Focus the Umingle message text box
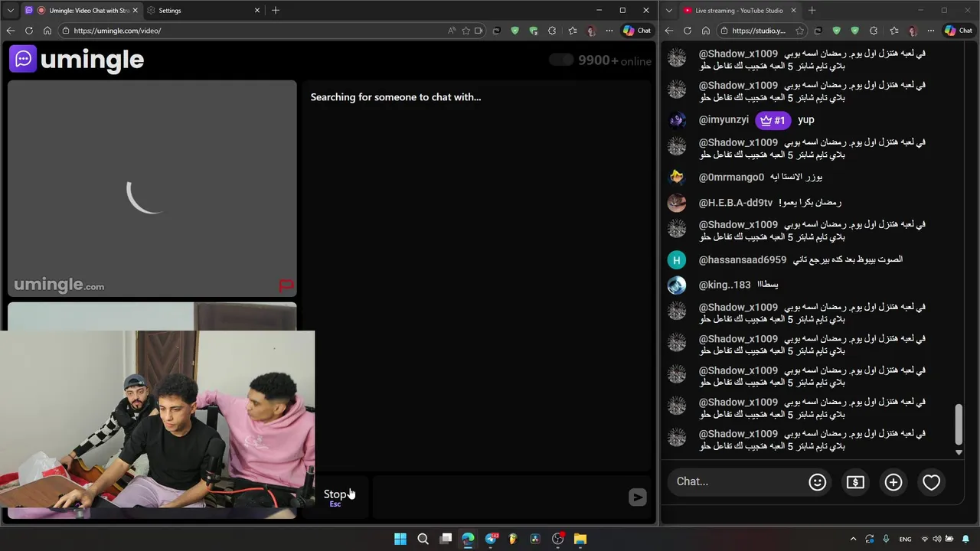This screenshot has height=551, width=980. [x=498, y=497]
